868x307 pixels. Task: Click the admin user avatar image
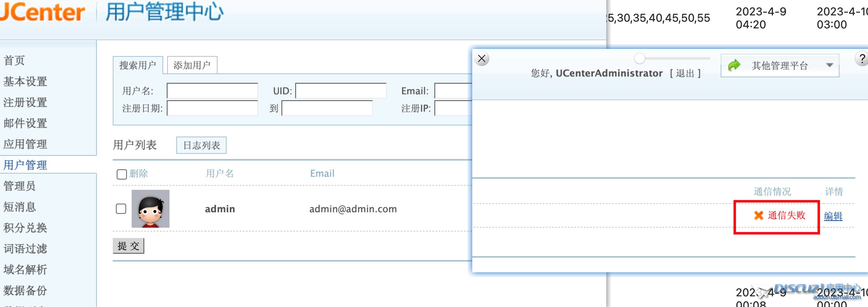151,209
